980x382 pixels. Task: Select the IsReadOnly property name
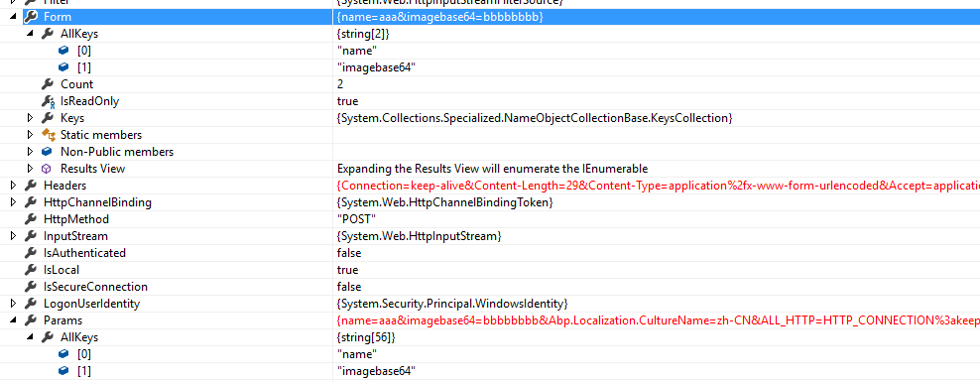click(89, 101)
